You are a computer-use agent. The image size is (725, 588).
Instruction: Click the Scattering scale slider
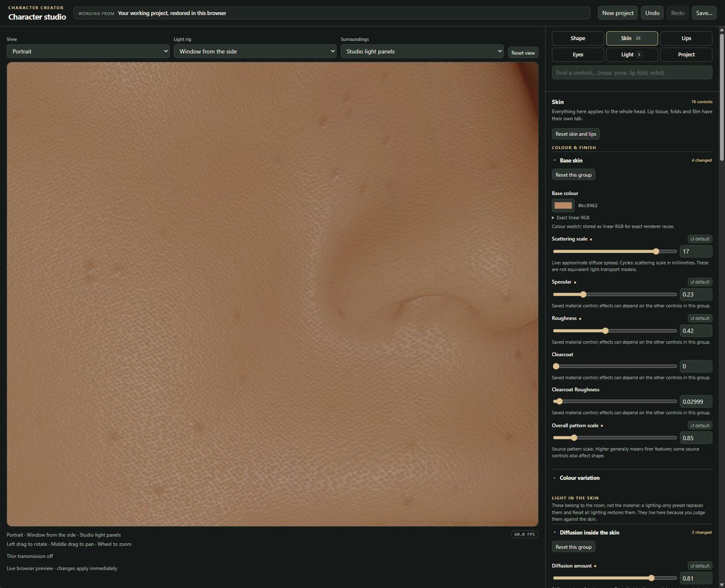pos(614,251)
